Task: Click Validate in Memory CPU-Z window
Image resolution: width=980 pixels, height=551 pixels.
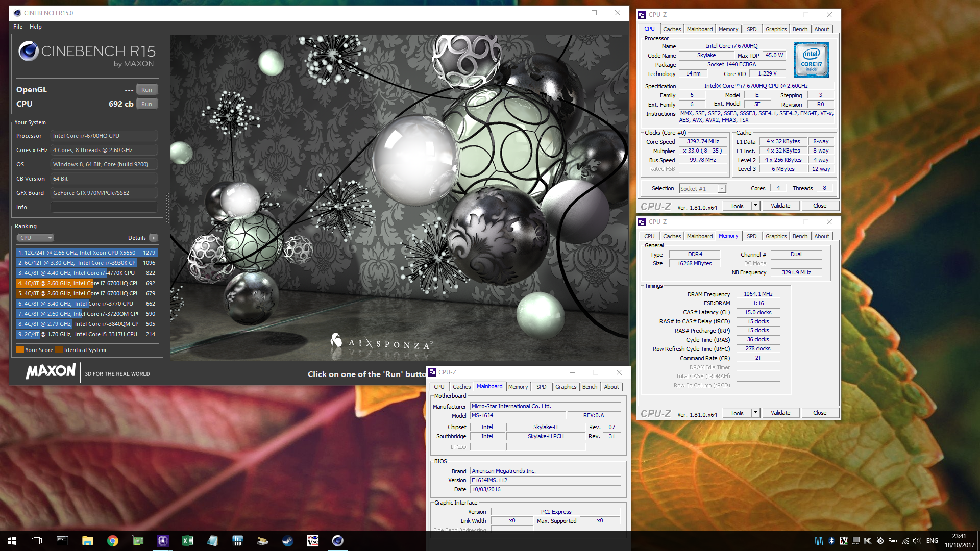Action: (x=780, y=413)
